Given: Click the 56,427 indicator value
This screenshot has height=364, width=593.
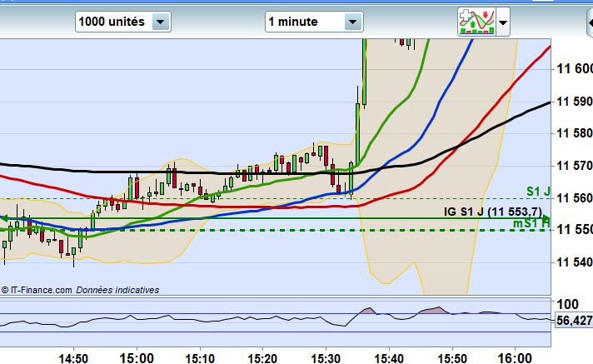Looking at the screenshot, I should [x=574, y=321].
